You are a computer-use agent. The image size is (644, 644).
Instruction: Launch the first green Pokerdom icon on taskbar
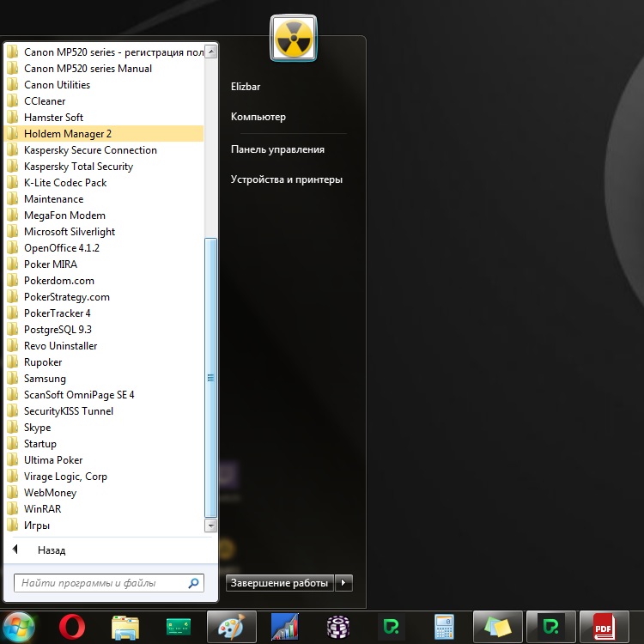coord(391,628)
